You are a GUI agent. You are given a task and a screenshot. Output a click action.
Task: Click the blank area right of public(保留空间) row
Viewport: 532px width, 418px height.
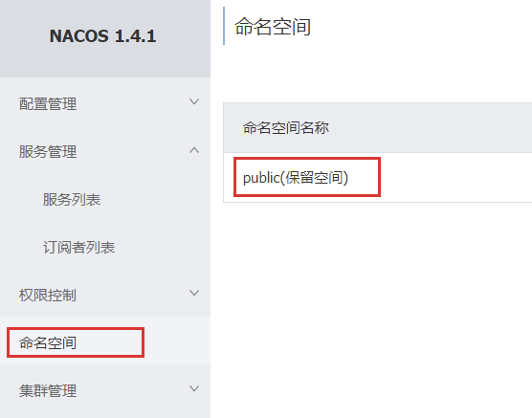coord(456,178)
